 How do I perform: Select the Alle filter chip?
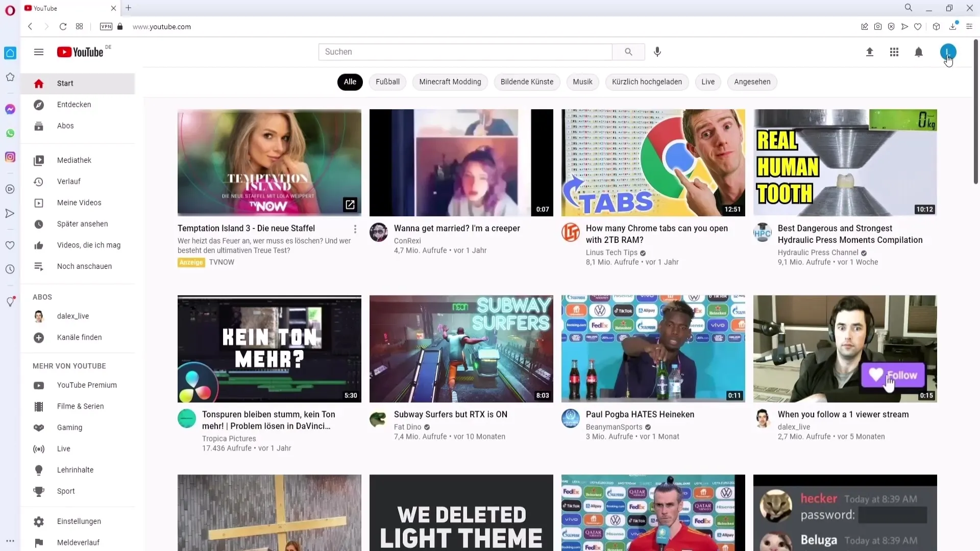[350, 82]
